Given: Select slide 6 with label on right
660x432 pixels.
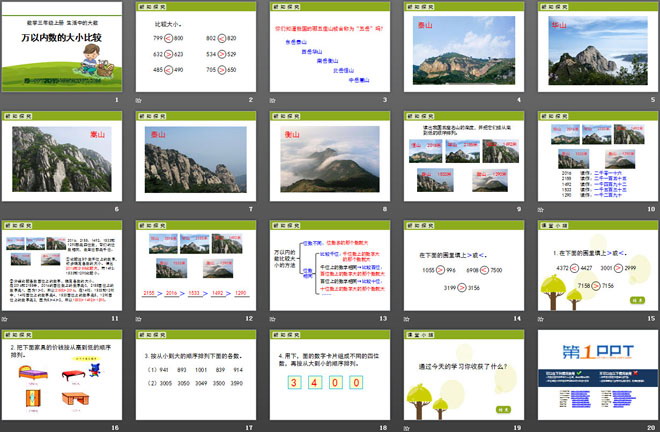Looking at the screenshot, I should tap(62, 156).
